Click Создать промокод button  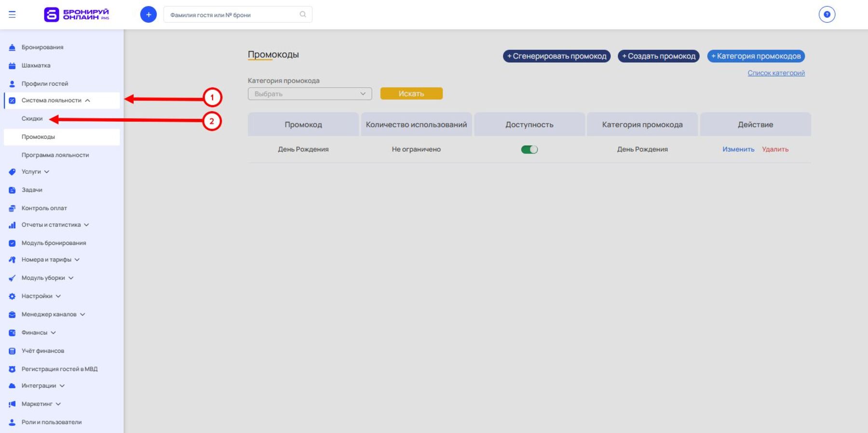[x=658, y=56]
